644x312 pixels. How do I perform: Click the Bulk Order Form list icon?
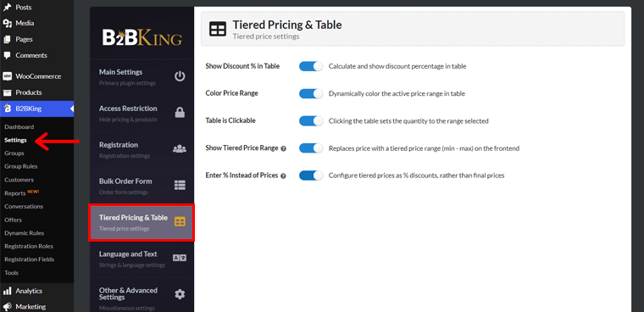180,186
